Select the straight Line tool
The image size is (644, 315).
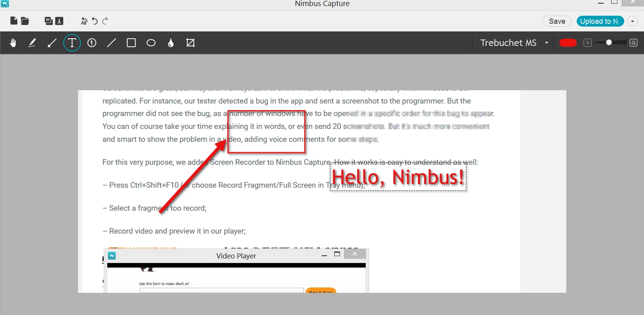[112, 43]
